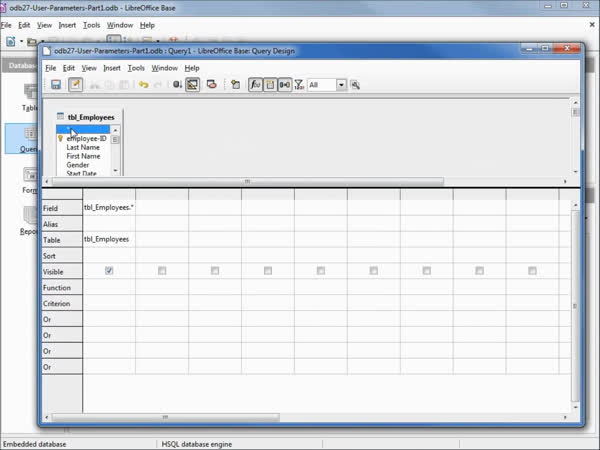Run the query with the Run Query icon

pyautogui.click(x=177, y=85)
